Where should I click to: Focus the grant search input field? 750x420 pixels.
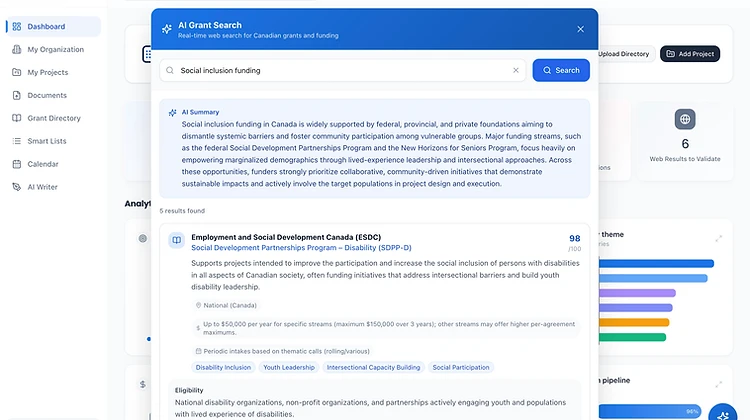coord(342,70)
